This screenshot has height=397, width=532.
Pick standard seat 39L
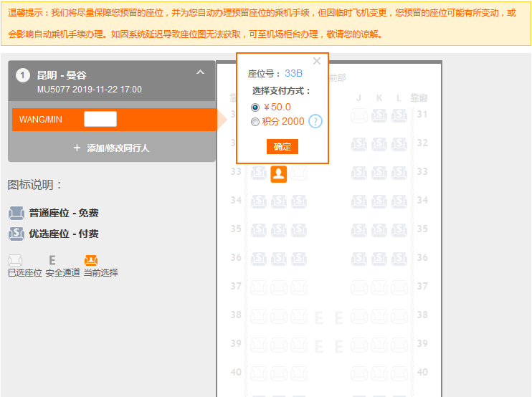coord(399,345)
